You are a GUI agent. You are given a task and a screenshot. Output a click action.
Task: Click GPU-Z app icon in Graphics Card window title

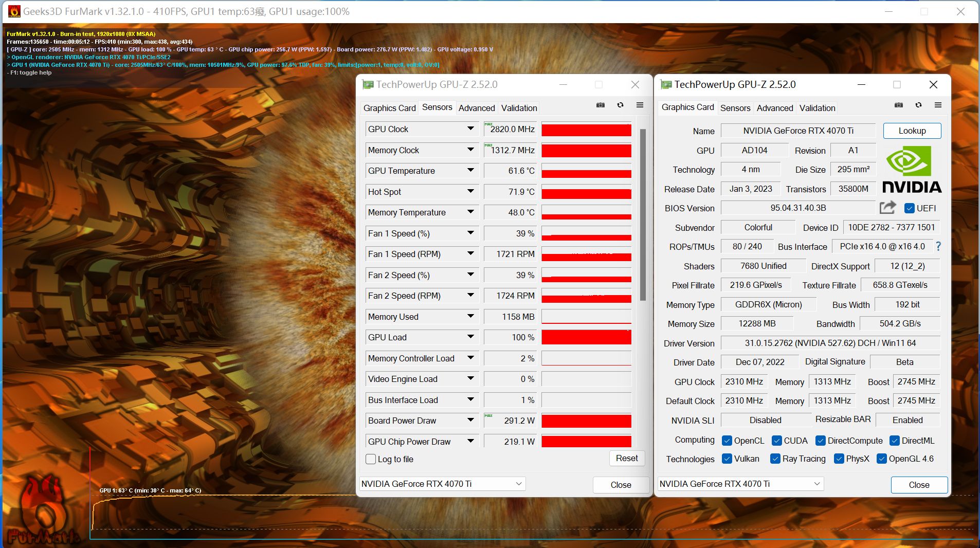(666, 84)
